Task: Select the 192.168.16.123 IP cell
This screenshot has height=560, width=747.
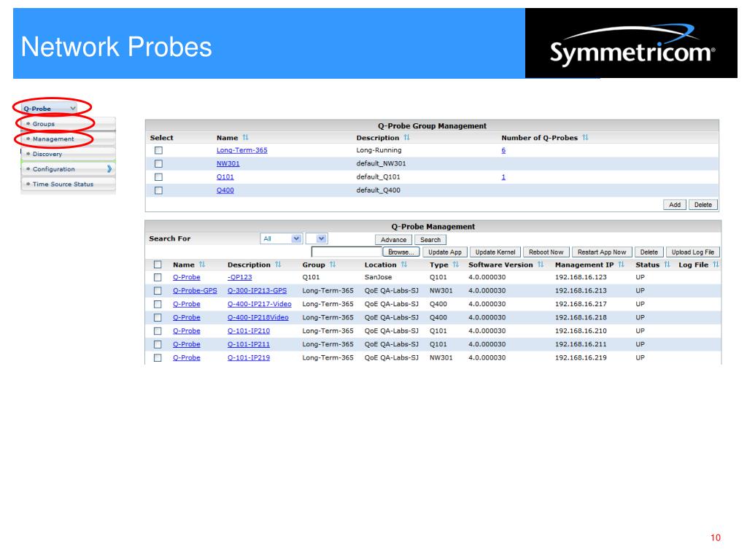Action: point(581,277)
